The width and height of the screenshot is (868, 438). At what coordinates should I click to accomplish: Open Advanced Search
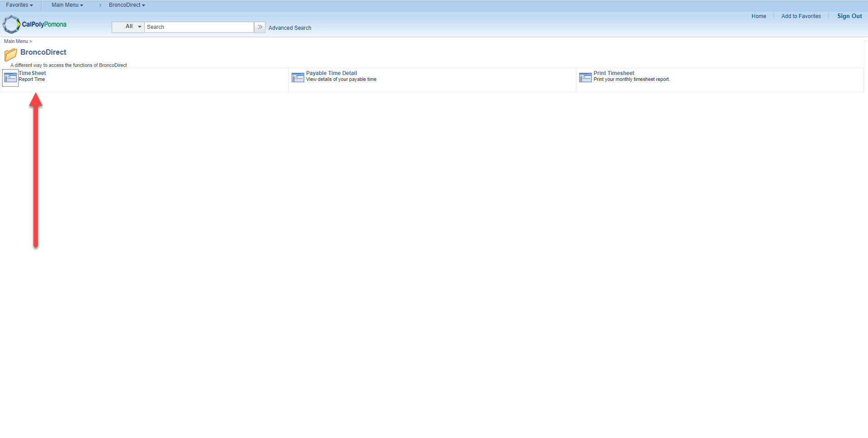290,28
